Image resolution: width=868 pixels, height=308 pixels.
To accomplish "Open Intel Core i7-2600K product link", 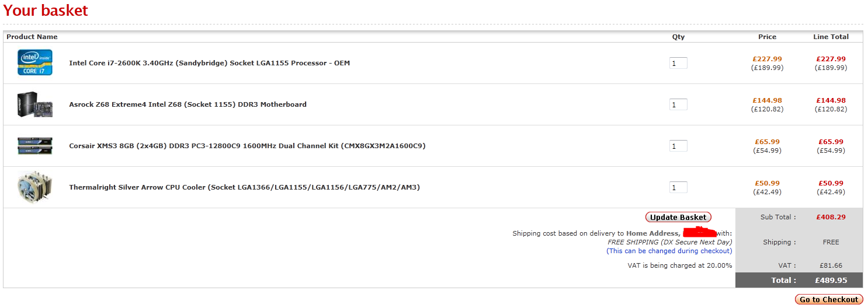I will [209, 63].
